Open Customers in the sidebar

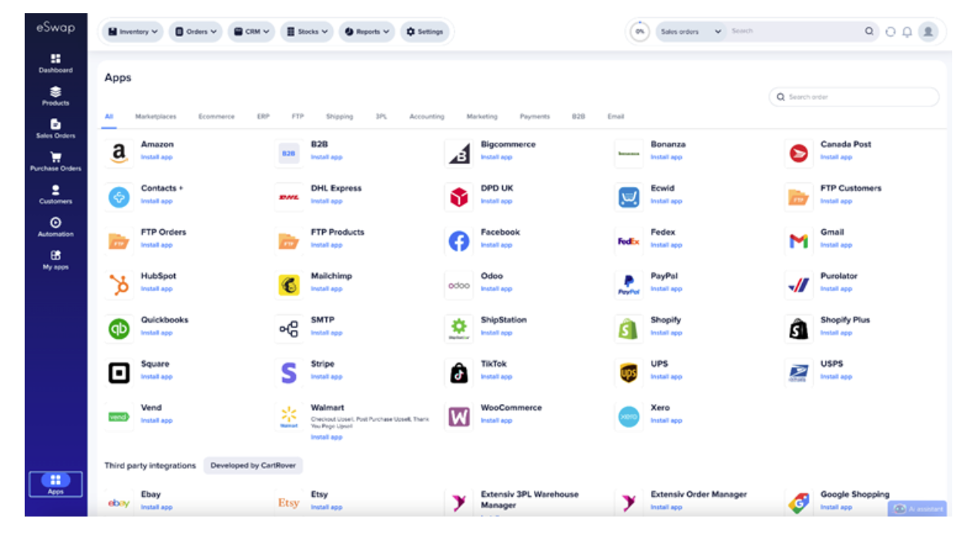click(x=55, y=194)
